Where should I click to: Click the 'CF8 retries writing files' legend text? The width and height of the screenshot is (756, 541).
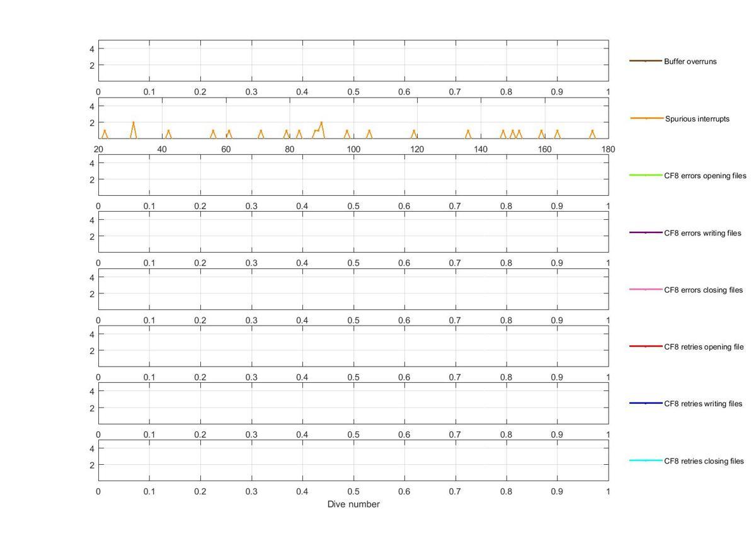tap(703, 404)
